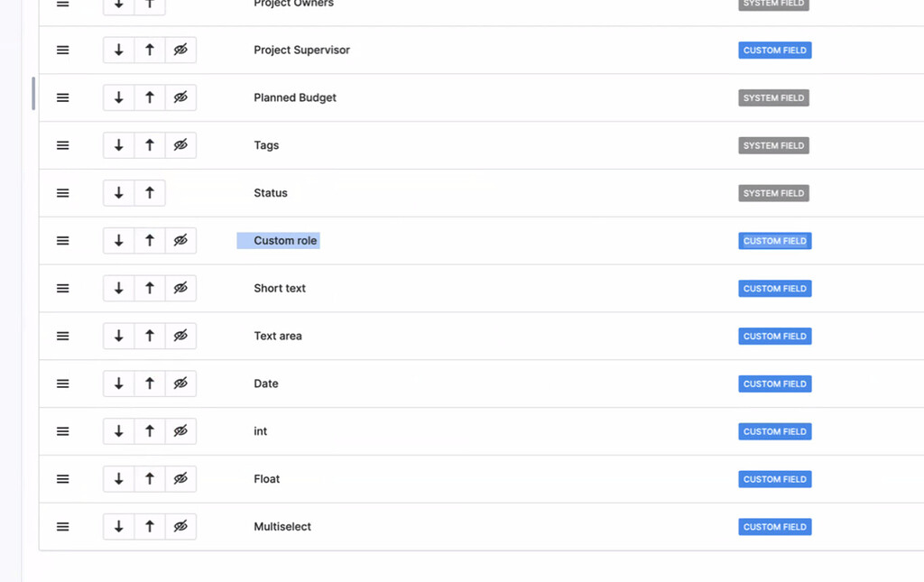Move the Custom role field up
This screenshot has width=924, height=582.
[150, 240]
